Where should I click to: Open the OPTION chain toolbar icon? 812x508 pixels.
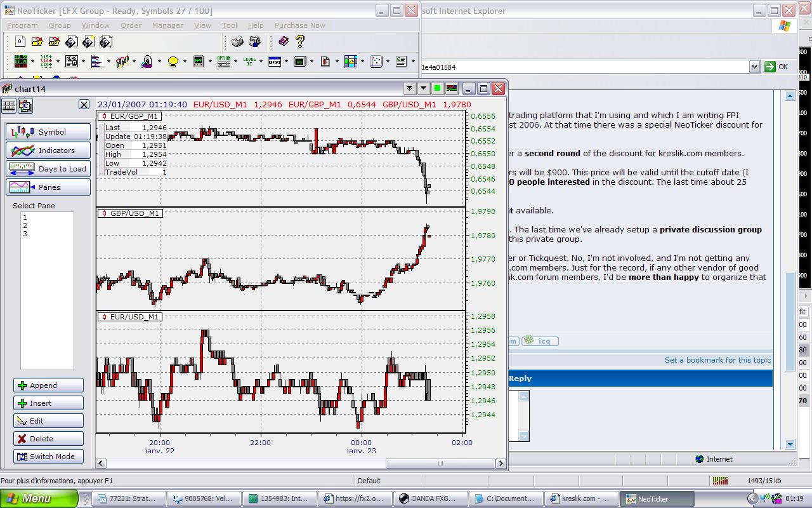pyautogui.click(x=223, y=62)
